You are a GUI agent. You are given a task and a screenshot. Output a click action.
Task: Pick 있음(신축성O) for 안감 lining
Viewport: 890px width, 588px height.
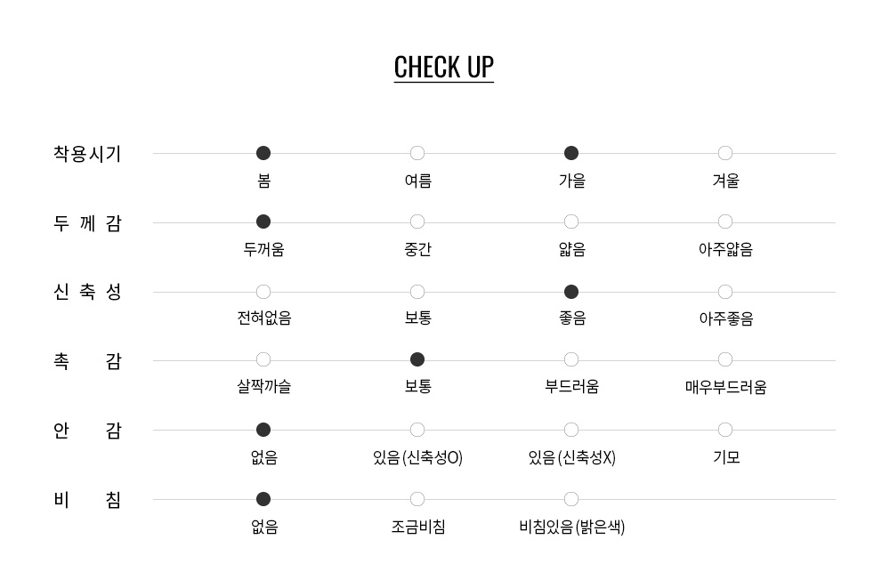click(x=417, y=430)
